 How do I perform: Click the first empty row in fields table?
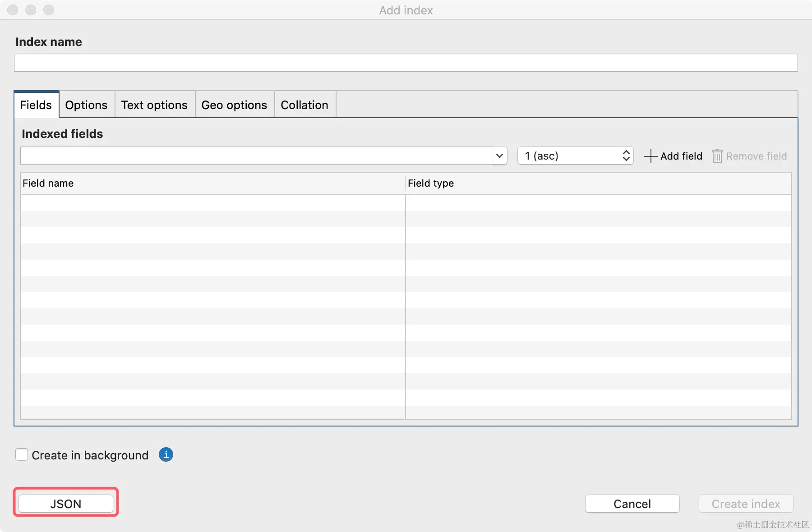tap(212, 203)
